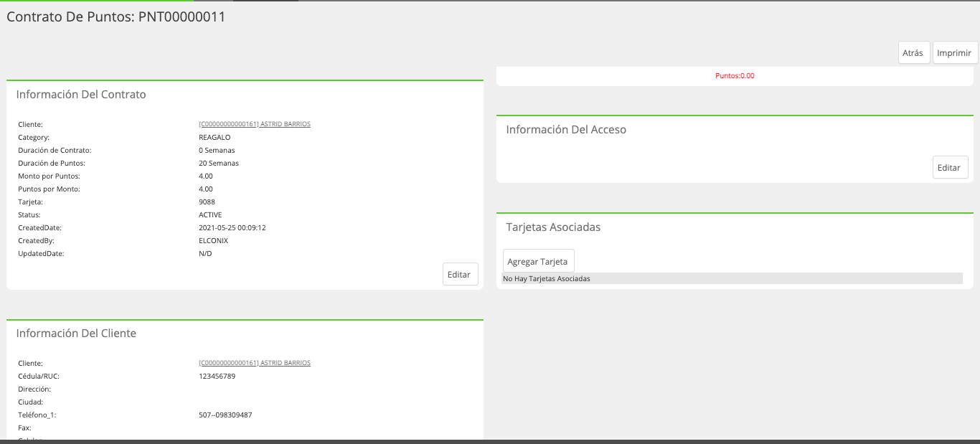Select the page title Contrato De Puntos: PNT00000011

coord(116,17)
